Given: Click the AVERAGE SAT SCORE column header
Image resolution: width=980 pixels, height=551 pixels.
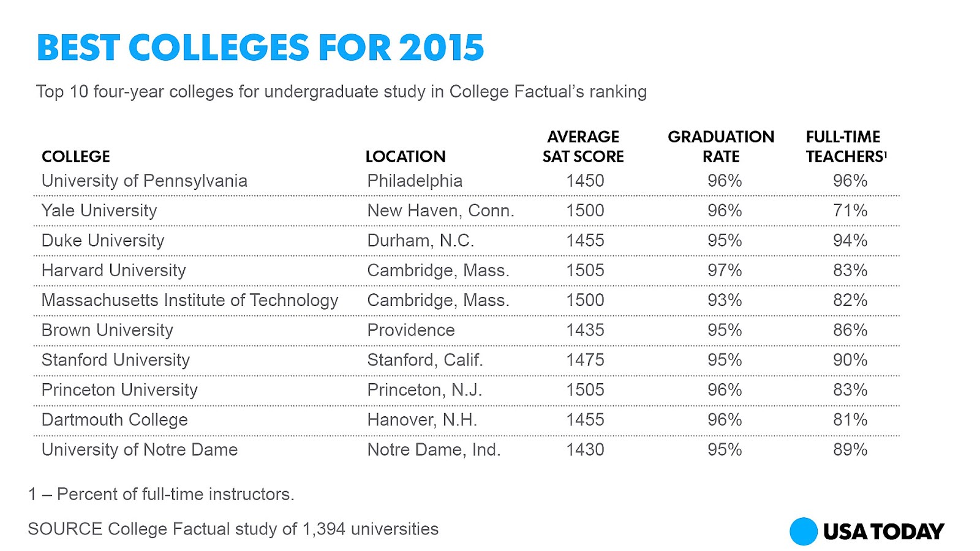Looking at the screenshot, I should click(x=583, y=146).
